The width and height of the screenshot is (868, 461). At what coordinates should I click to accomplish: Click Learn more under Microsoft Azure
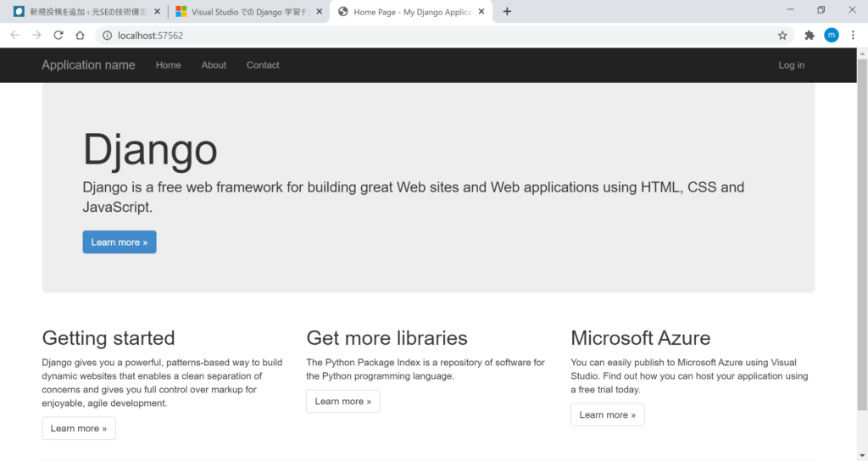(x=607, y=415)
